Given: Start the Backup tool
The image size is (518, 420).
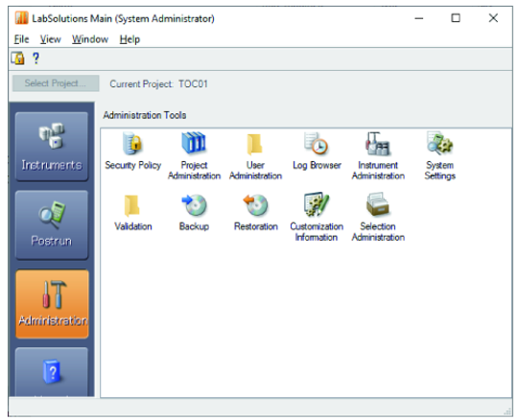Looking at the screenshot, I should pyautogui.click(x=194, y=212).
